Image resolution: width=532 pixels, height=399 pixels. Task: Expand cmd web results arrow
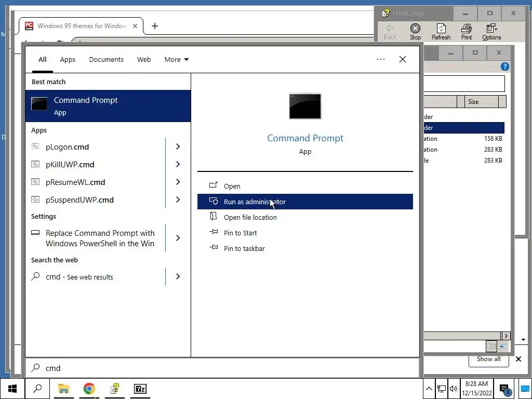tap(178, 276)
